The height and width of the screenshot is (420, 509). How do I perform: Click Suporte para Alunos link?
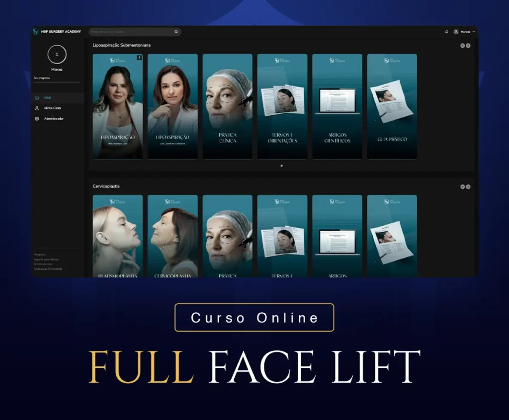tap(46, 259)
